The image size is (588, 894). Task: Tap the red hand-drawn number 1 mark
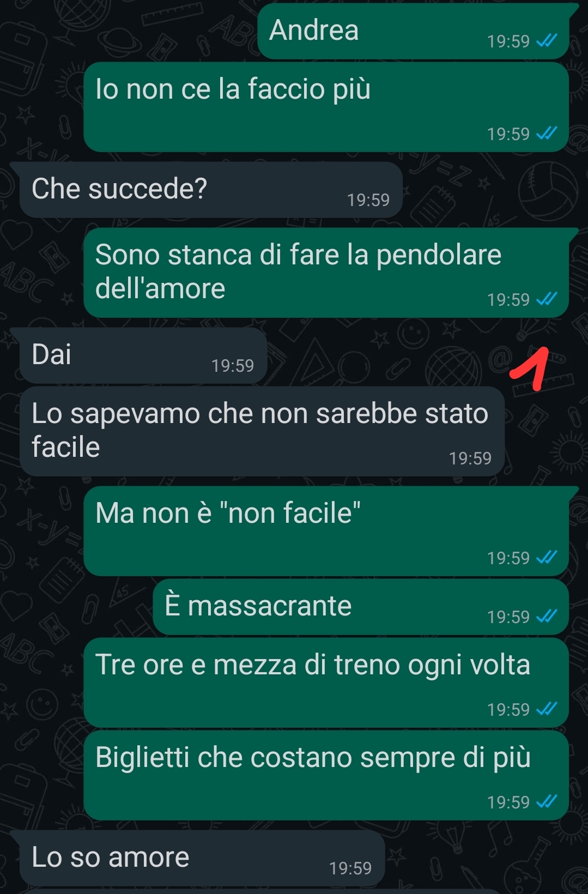(530, 369)
